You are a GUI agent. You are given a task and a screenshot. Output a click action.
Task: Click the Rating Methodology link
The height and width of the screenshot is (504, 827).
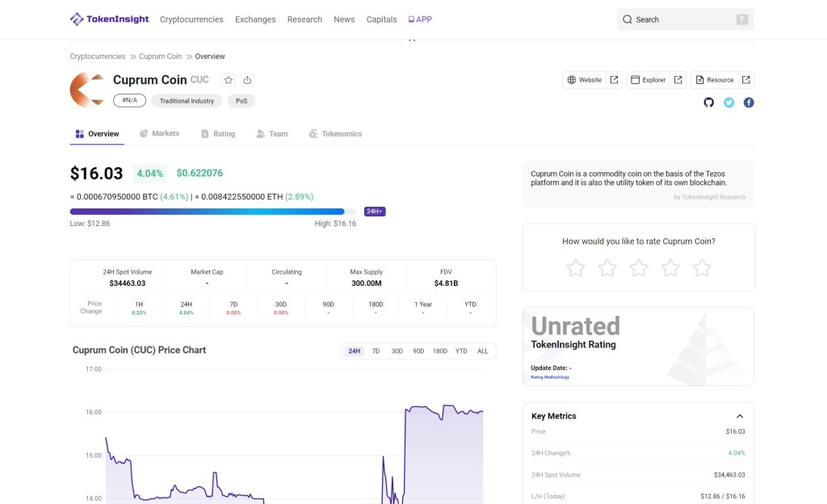[550, 377]
